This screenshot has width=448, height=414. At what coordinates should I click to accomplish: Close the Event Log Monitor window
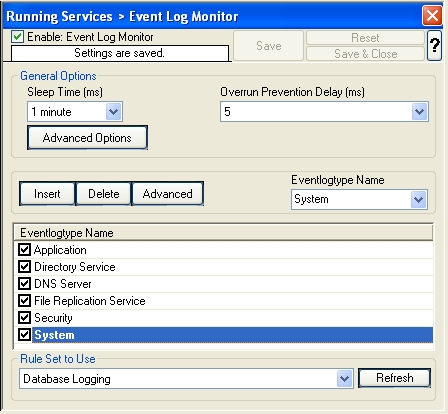[x=432, y=16]
